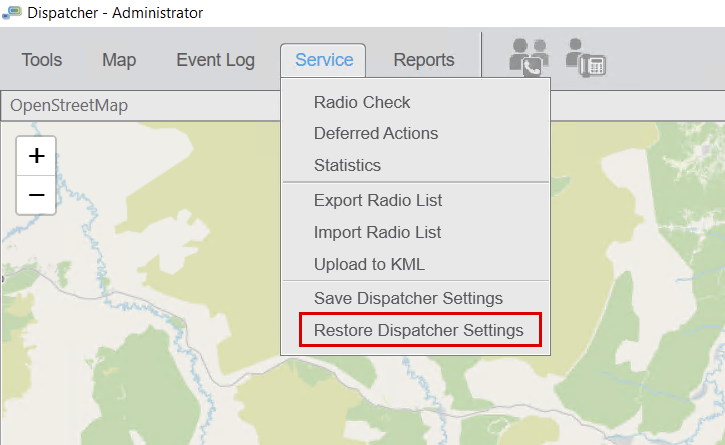Open the Reports menu
Image resolution: width=725 pixels, height=445 pixels.
pyautogui.click(x=424, y=60)
